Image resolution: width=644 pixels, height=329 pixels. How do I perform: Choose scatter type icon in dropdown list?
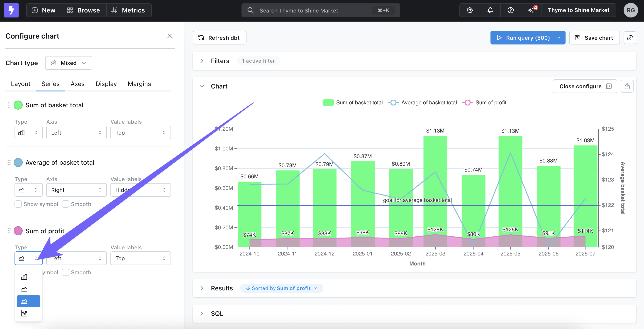pyautogui.click(x=24, y=313)
